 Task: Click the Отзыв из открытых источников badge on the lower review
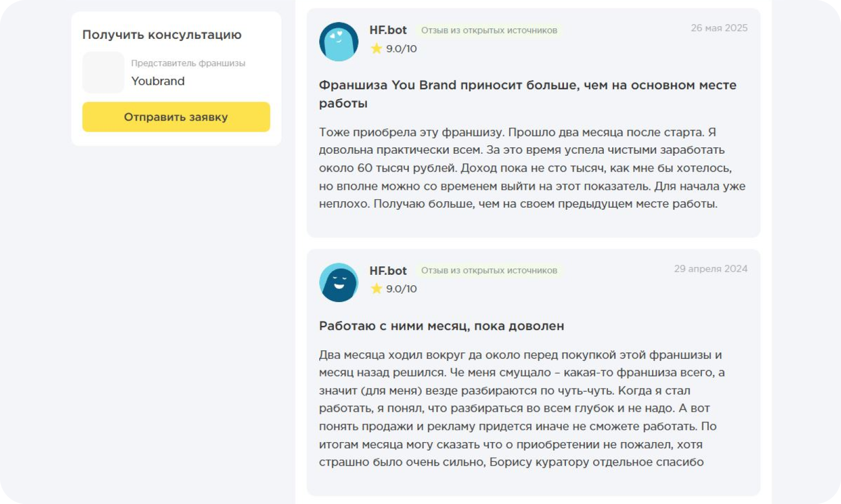489,271
